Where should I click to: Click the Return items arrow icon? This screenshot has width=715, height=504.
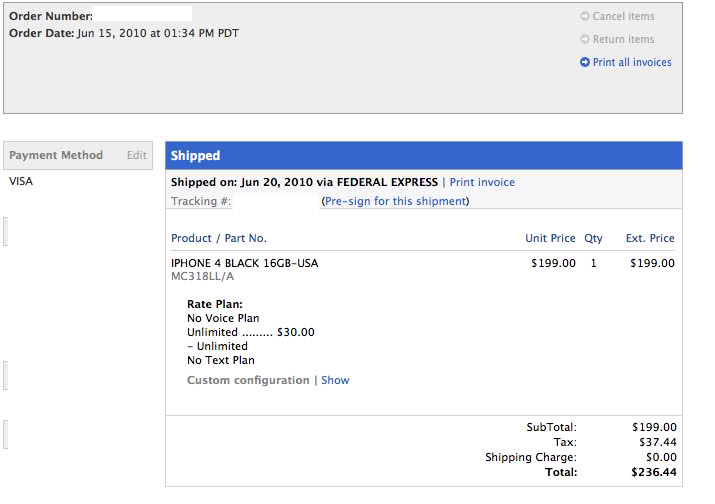(585, 39)
